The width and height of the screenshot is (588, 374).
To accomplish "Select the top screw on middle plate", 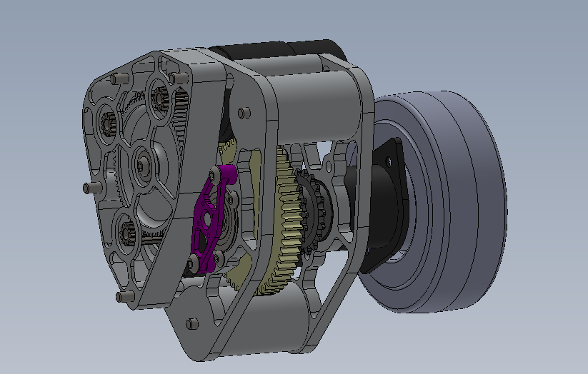I will pos(244,112).
